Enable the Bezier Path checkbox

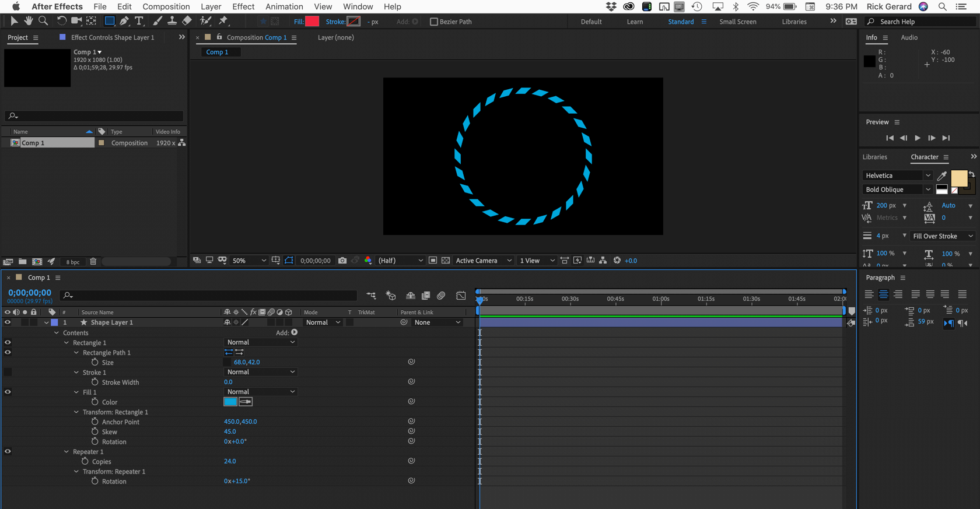[x=433, y=22]
